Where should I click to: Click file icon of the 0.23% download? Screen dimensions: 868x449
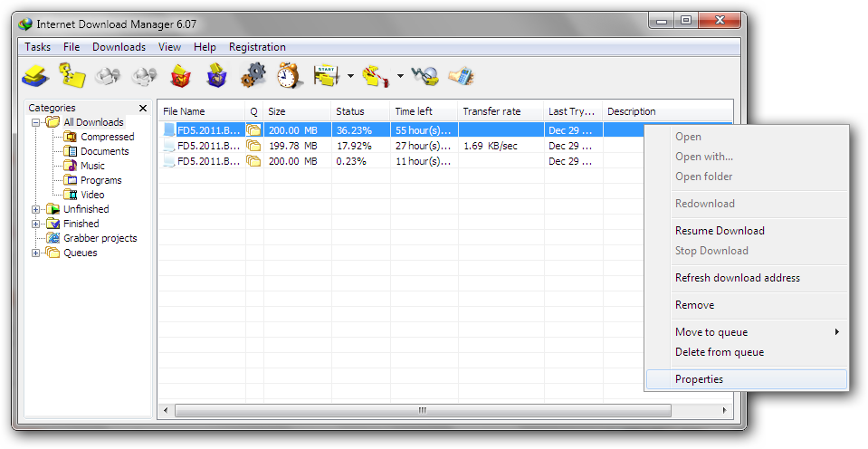click(169, 161)
